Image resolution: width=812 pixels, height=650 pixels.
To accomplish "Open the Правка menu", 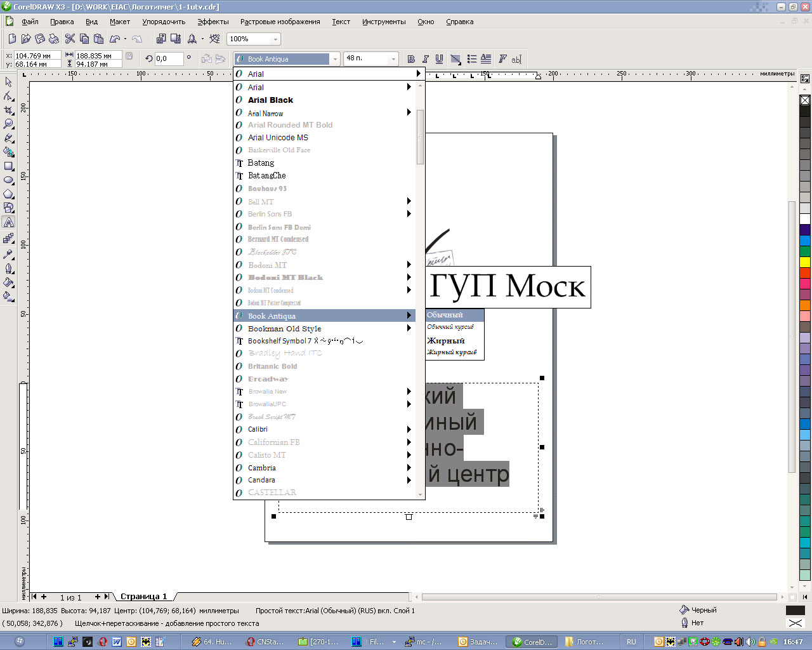I will pos(62,22).
